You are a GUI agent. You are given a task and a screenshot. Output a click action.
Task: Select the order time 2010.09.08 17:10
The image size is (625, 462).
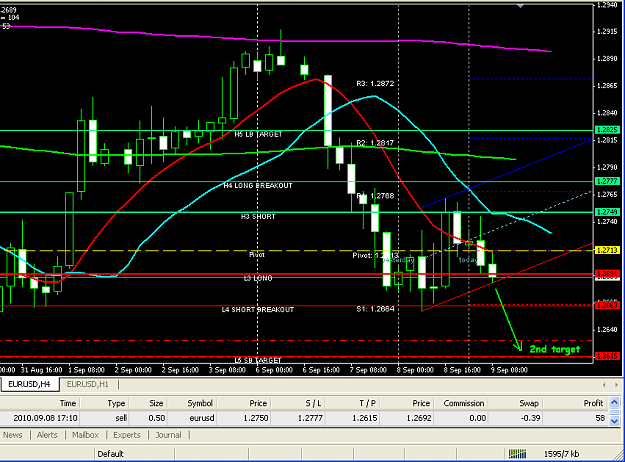(x=45, y=418)
